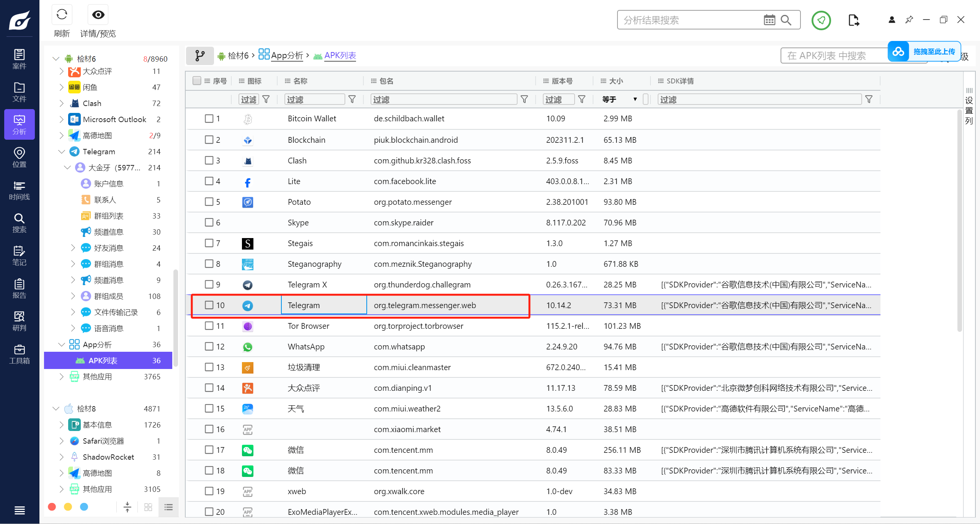Click the Refresh (刷新) icon

62,15
